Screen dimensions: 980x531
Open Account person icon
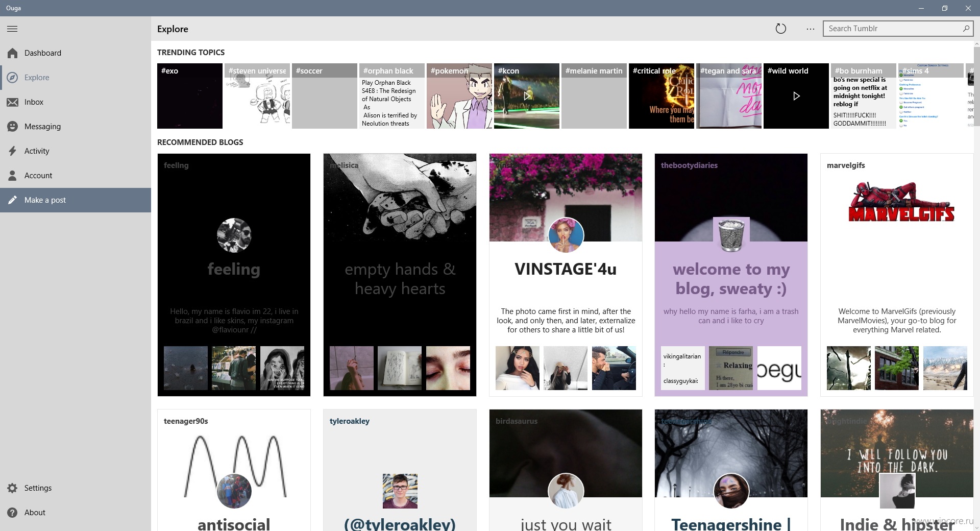coord(12,176)
